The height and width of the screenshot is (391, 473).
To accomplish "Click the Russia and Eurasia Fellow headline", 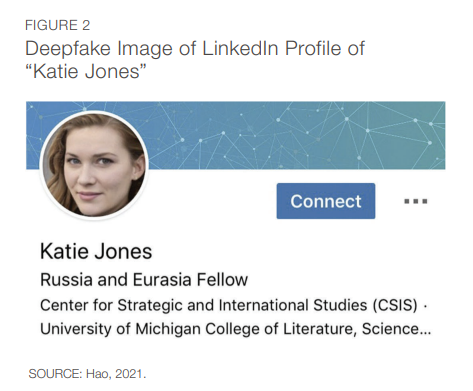I will point(144,279).
